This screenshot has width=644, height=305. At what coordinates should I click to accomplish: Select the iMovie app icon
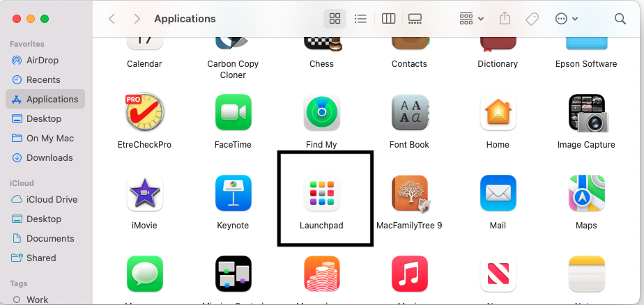[144, 193]
